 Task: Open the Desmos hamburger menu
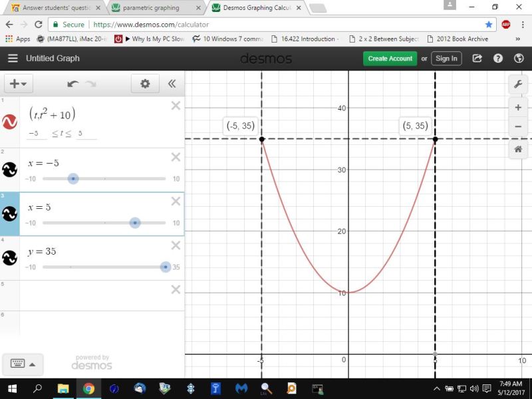13,59
